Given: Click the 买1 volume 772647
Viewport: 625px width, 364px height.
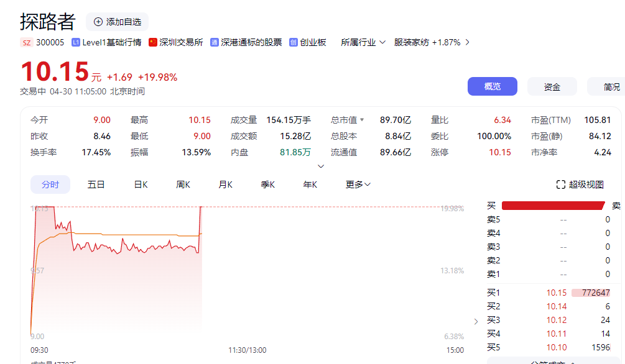Looking at the screenshot, I should coord(596,293).
